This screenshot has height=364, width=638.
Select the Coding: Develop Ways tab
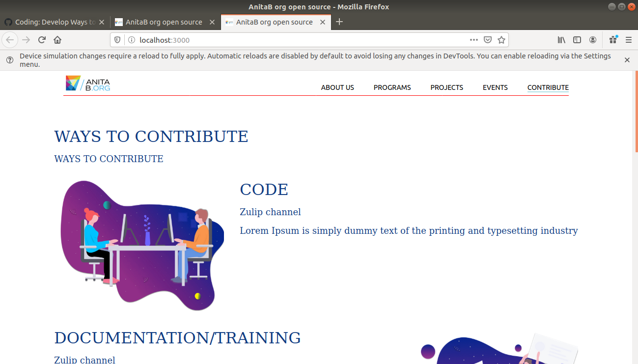click(x=54, y=22)
